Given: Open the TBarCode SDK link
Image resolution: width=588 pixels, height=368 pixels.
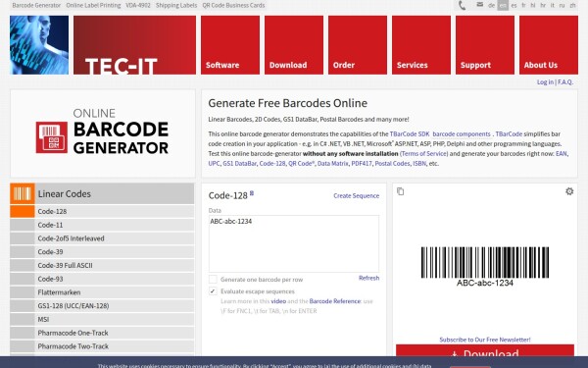Looking at the screenshot, I should (x=410, y=134).
